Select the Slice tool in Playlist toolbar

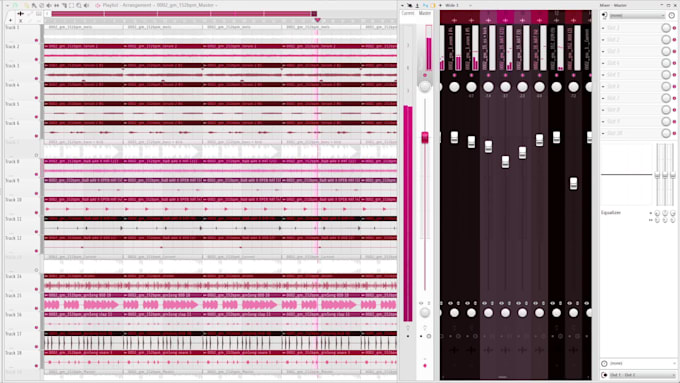click(x=64, y=5)
